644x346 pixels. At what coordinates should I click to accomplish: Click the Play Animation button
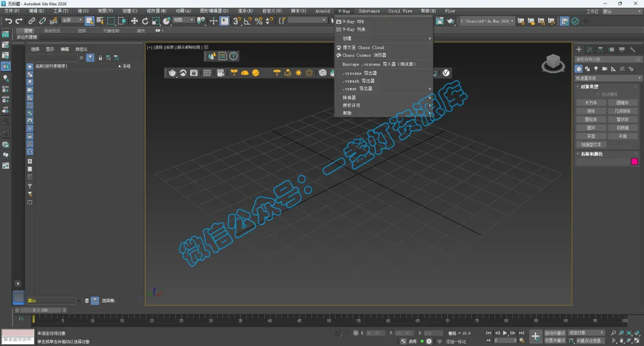pyautogui.click(x=505, y=333)
